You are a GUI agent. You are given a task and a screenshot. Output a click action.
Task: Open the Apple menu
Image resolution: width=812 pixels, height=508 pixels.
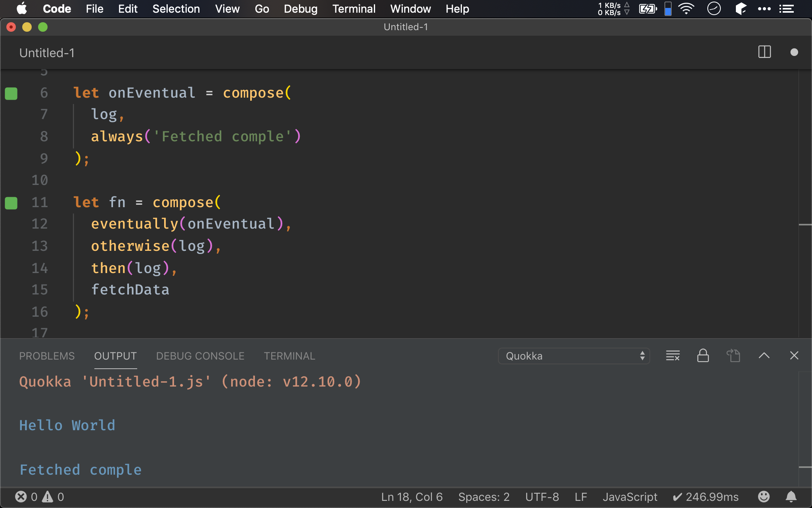[22, 8]
